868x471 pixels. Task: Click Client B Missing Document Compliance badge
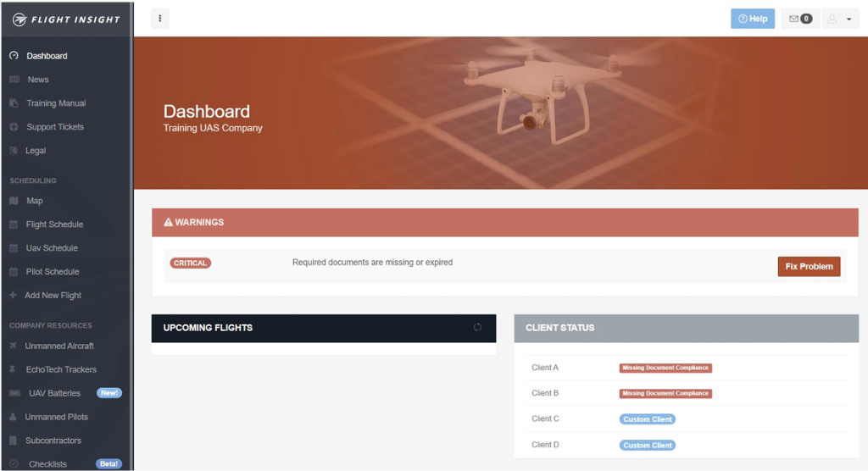tap(665, 393)
